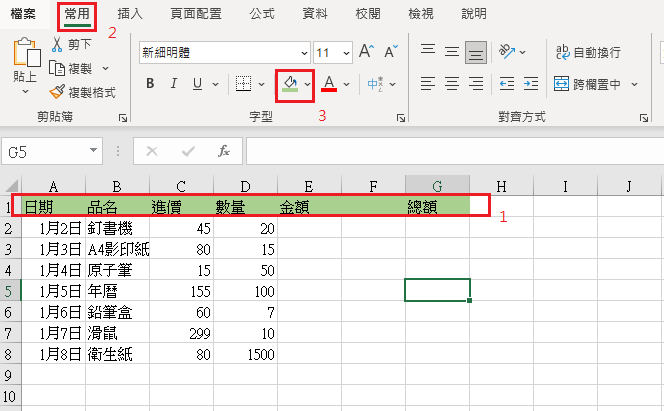The image size is (664, 411).
Task: Toggle Bold formatting
Action: [150, 83]
